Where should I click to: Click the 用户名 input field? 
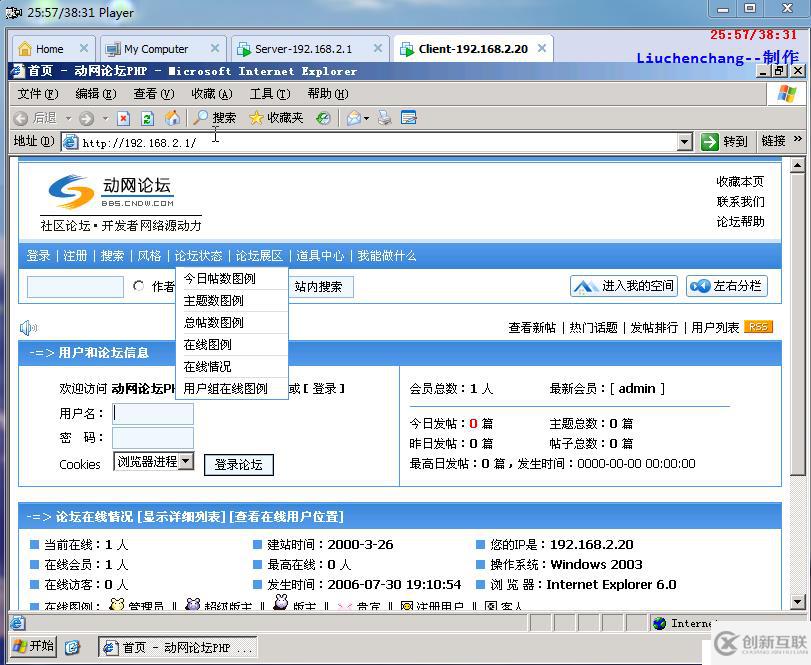[153, 414]
